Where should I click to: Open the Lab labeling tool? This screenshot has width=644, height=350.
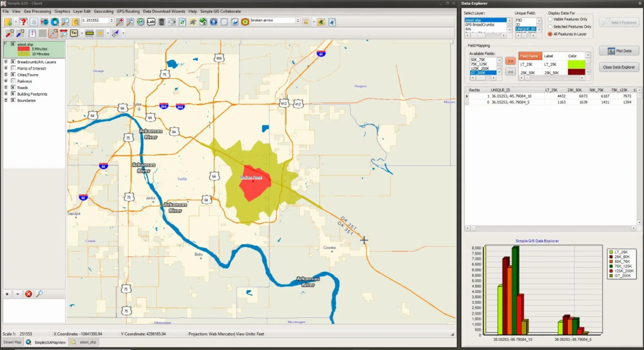(x=151, y=21)
